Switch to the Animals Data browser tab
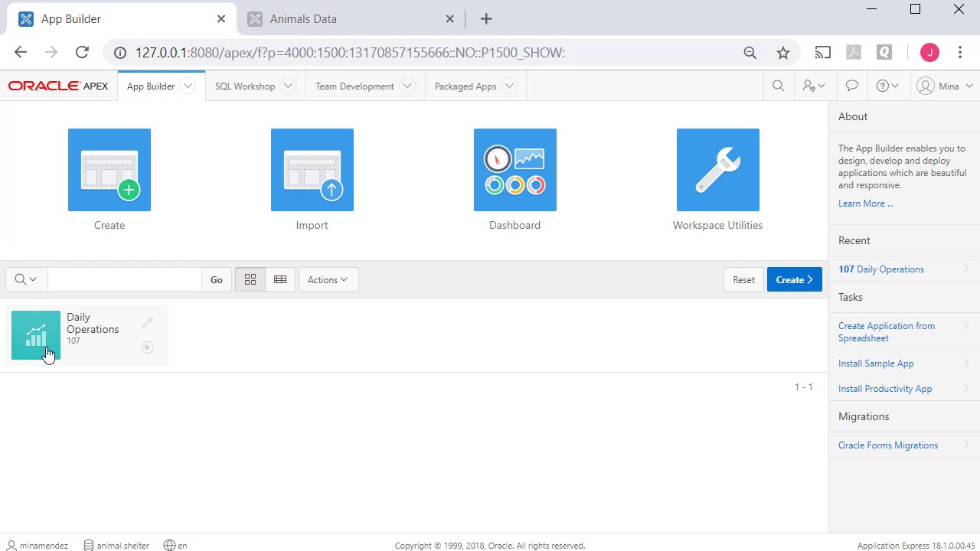Image resolution: width=980 pixels, height=551 pixels. [x=352, y=19]
